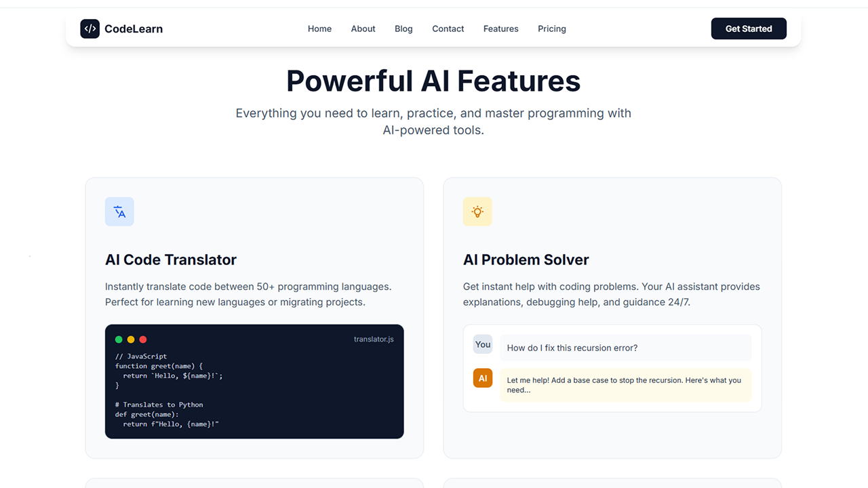Go to the About page
The width and height of the screenshot is (868, 488).
[x=363, y=28]
